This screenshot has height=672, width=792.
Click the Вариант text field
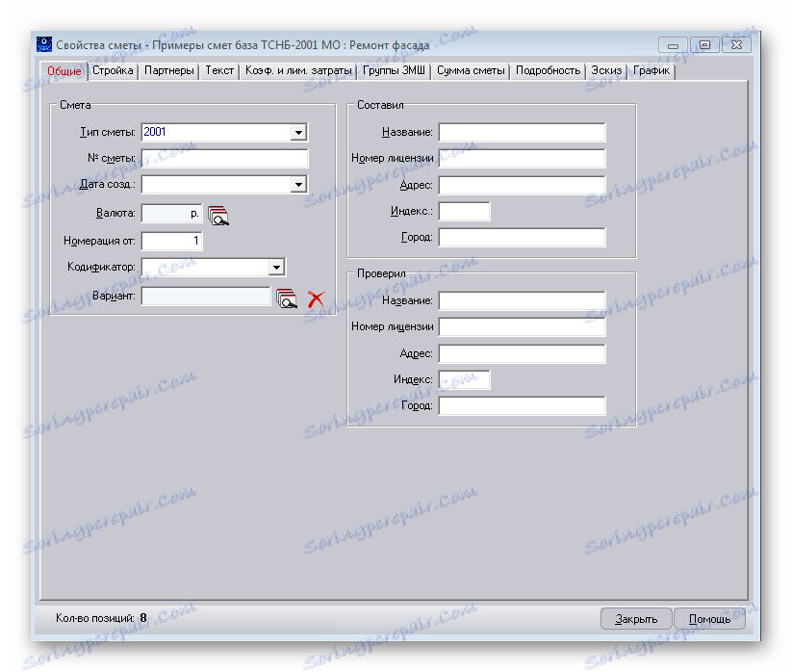point(206,297)
